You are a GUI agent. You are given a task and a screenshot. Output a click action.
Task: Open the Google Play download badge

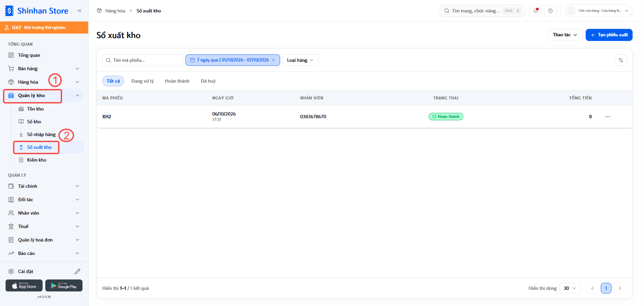tap(64, 286)
